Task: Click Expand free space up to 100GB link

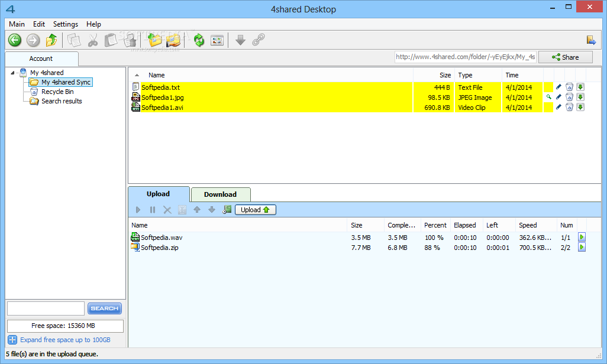Action: pos(65,340)
